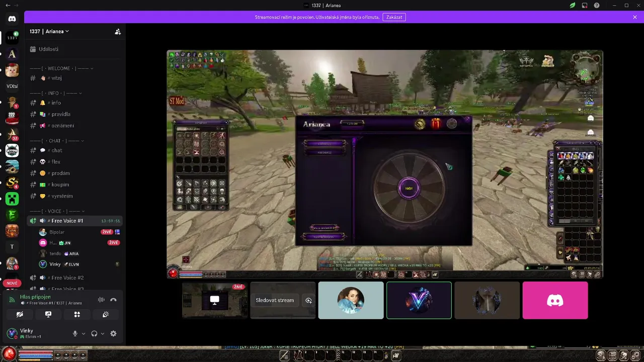Image resolution: width=644 pixels, height=362 pixels.
Task: Open the Minecraft creeper server icon
Action: [x=12, y=199]
